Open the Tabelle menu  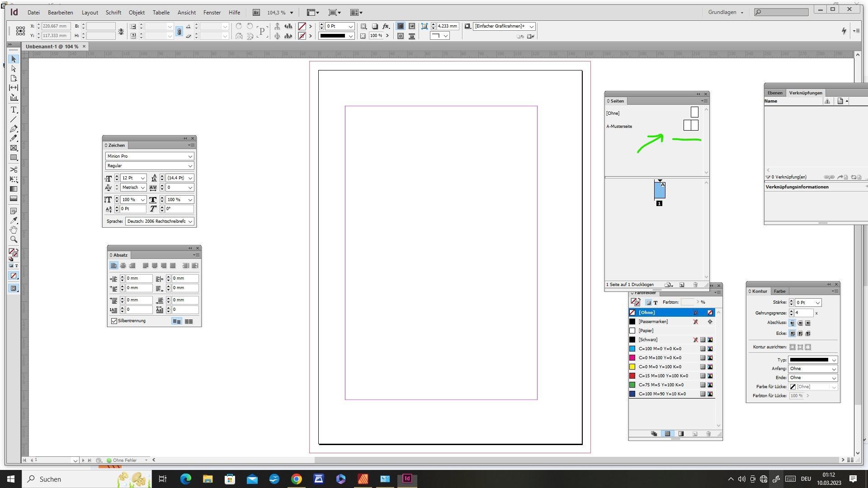pos(161,13)
